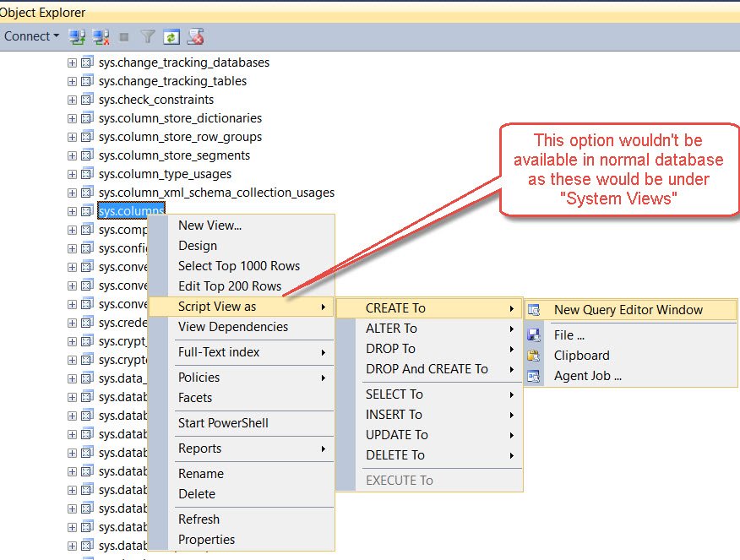Choose New View... from context menu

(241, 226)
